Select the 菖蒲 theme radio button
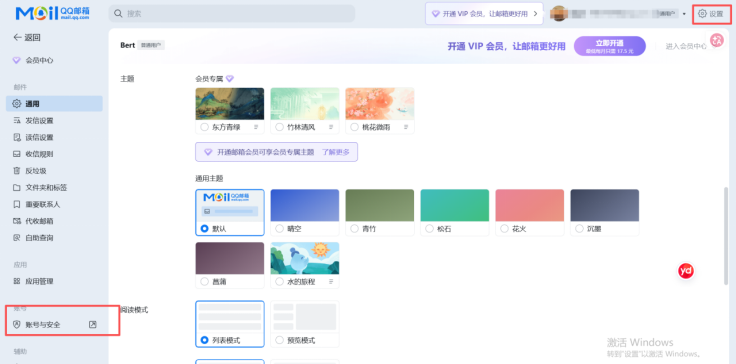736x364 pixels. pyautogui.click(x=204, y=282)
